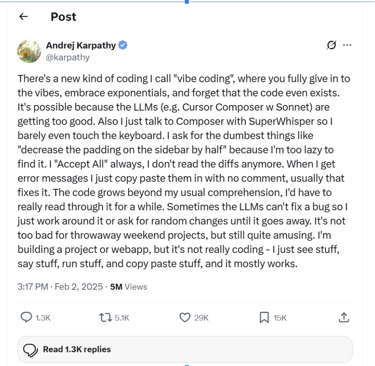Repost using the retweet arrows icon
The height and width of the screenshot is (366, 375).
105,317
